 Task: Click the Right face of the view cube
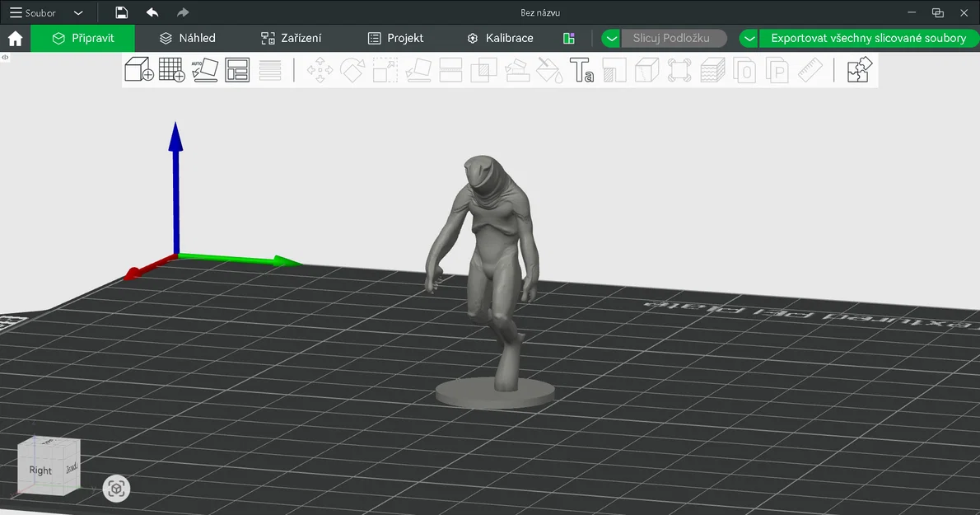tap(40, 470)
